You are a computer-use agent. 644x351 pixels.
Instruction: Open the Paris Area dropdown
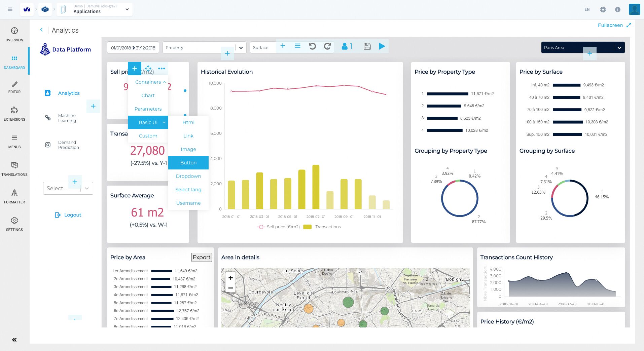tap(619, 48)
